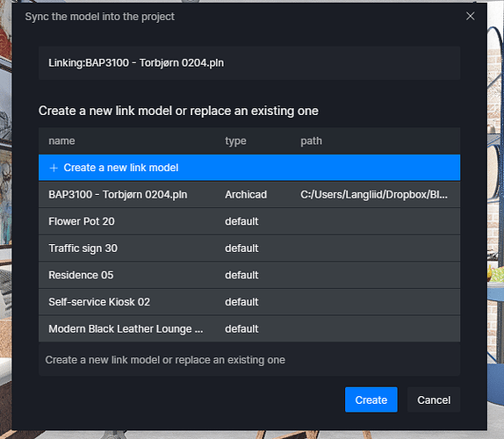The height and width of the screenshot is (439, 504).
Task: Close the sync dialog with the X icon
Action: [x=471, y=16]
